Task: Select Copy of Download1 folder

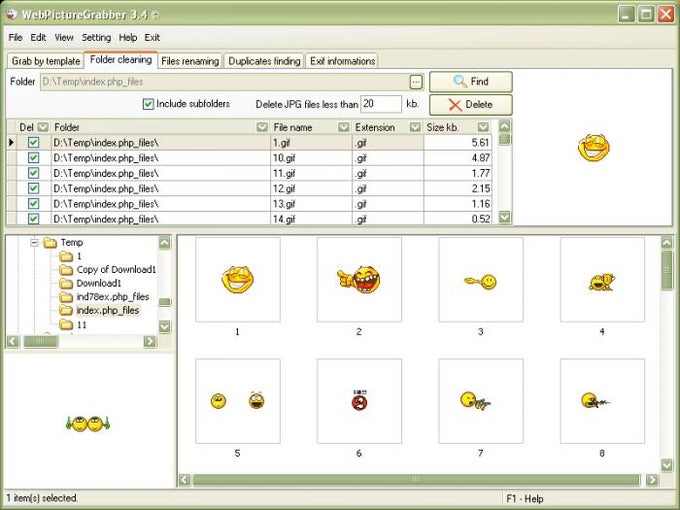Action: coord(116,270)
